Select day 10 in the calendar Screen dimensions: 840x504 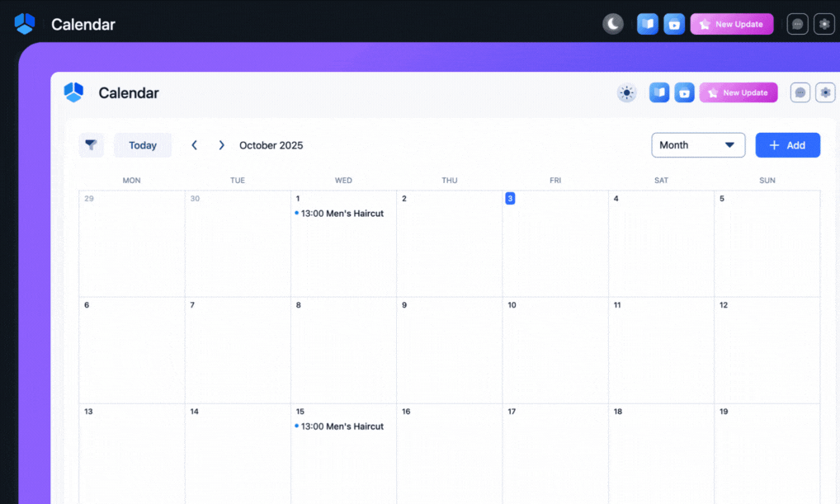coord(555,351)
